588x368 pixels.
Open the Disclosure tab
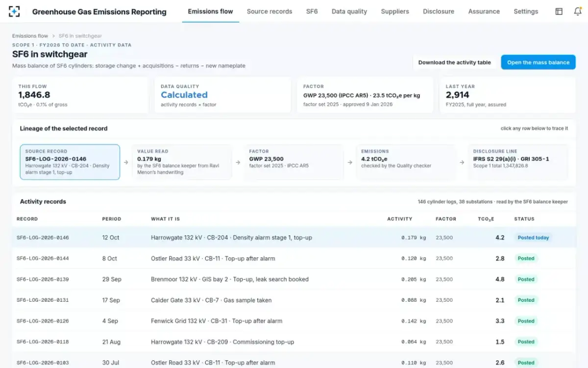(x=439, y=11)
